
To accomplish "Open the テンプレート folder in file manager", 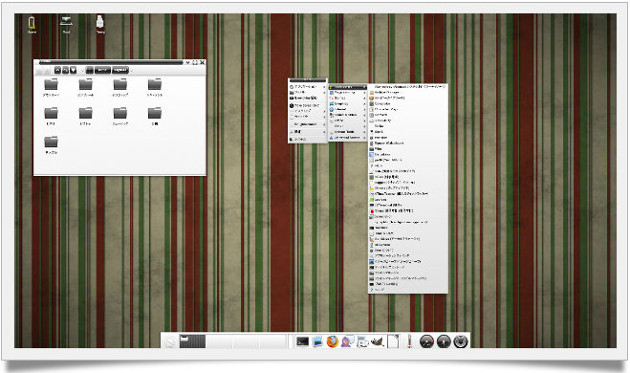I will coord(86,88).
